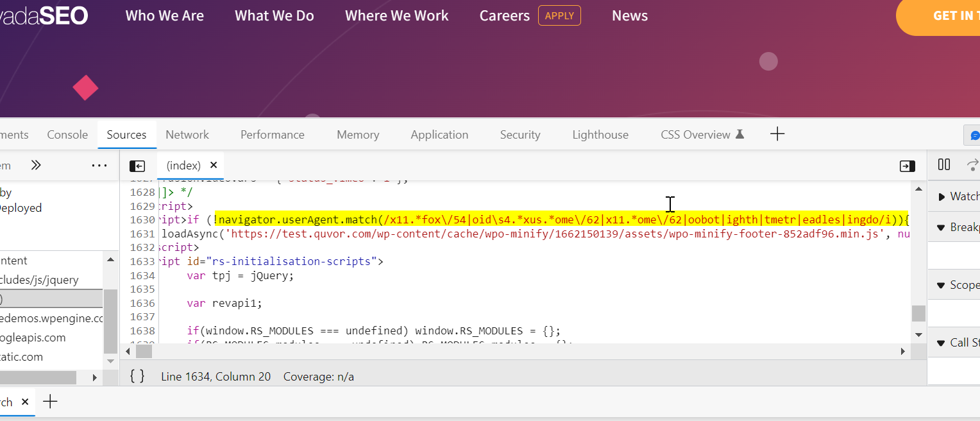Viewport: 980px width, 421px height.
Task: Open the Memory tab
Action: tap(358, 135)
